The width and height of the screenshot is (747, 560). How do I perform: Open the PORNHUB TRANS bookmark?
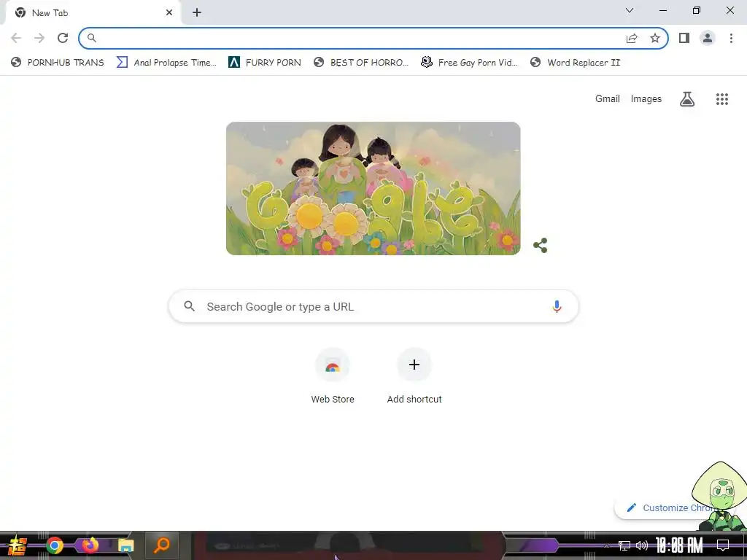pyautogui.click(x=57, y=63)
